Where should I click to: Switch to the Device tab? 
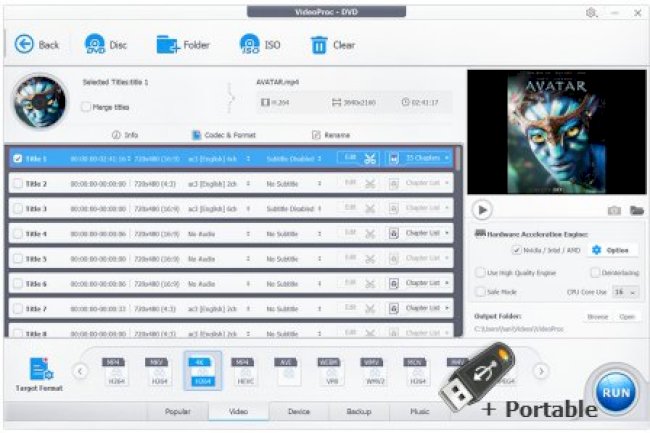pyautogui.click(x=298, y=411)
